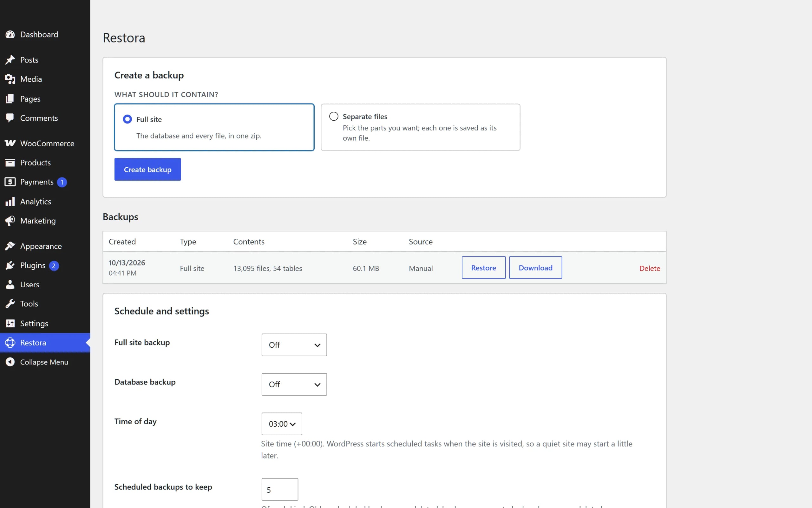Click the Users person icon
The height and width of the screenshot is (508, 812).
click(10, 284)
